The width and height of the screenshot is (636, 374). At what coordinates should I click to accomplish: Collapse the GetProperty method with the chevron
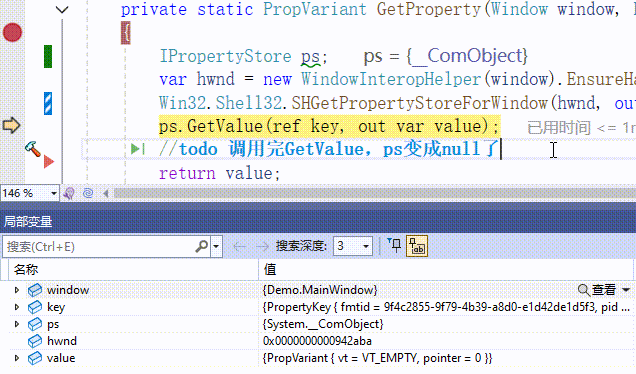point(62,9)
